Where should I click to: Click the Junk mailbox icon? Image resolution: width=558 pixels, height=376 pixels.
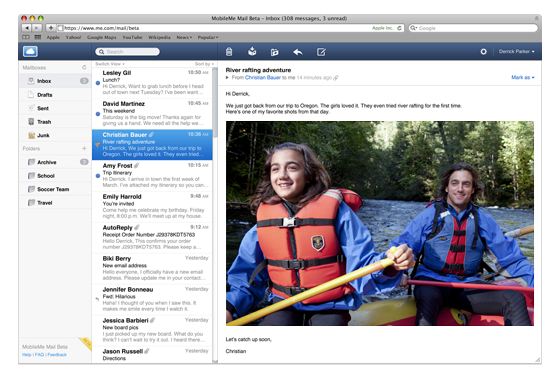tap(31, 135)
